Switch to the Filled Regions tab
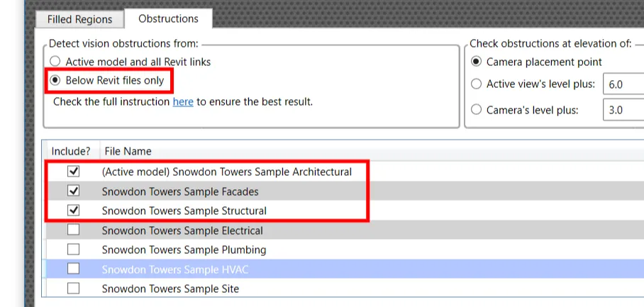Image resolution: width=644 pixels, height=307 pixels. coord(79,19)
